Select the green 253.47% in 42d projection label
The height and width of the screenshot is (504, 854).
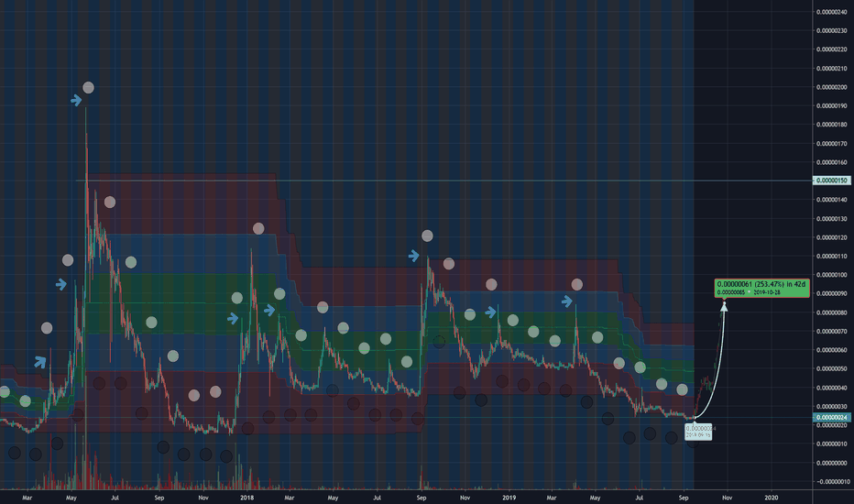(761, 289)
